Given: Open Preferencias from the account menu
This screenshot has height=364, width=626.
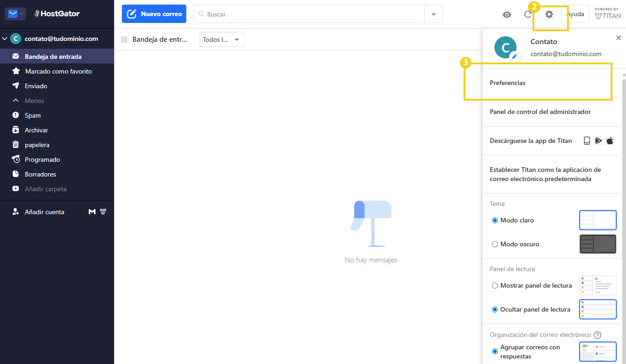Looking at the screenshot, I should point(507,83).
